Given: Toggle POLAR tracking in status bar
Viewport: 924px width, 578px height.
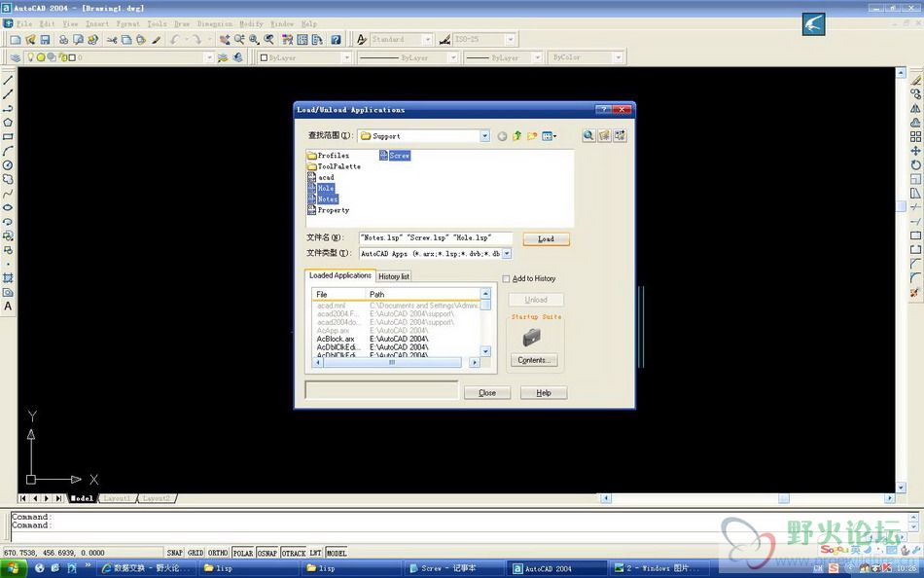Looking at the screenshot, I should pos(243,553).
